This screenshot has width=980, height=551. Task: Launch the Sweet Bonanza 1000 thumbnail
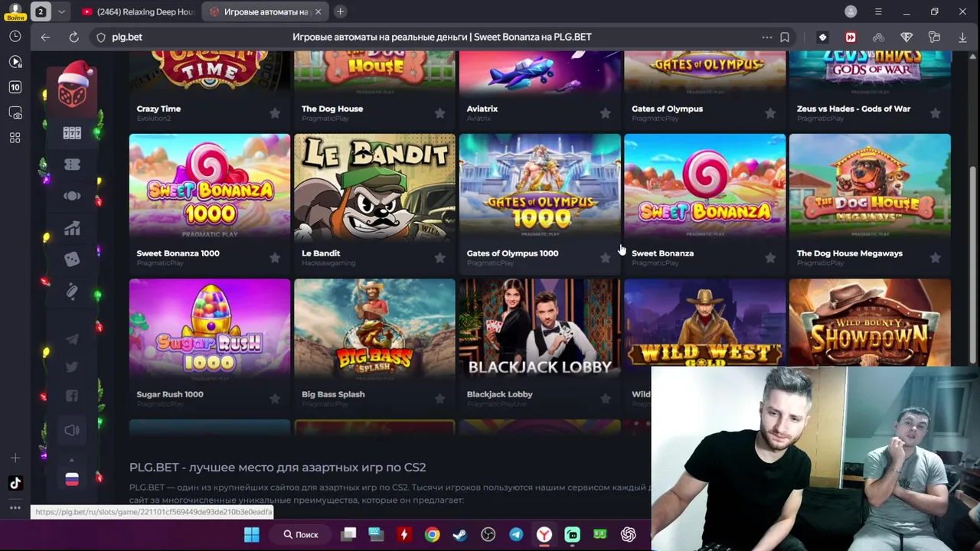pos(210,187)
